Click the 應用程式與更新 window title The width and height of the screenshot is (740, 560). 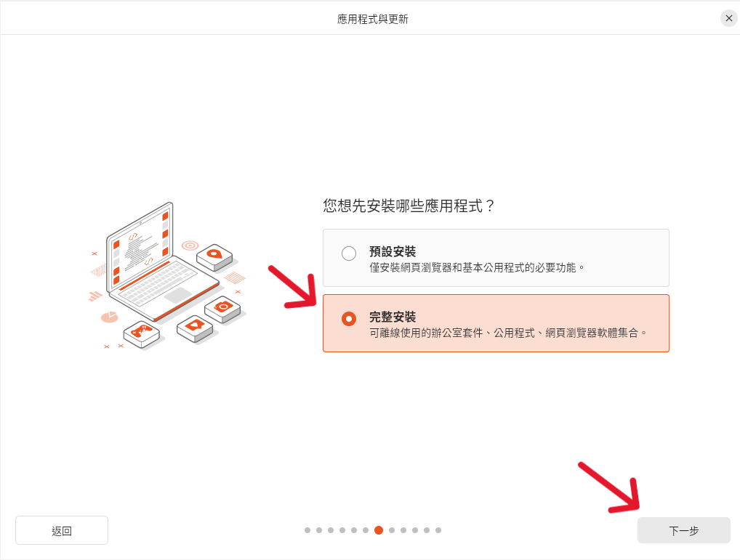tap(373, 19)
